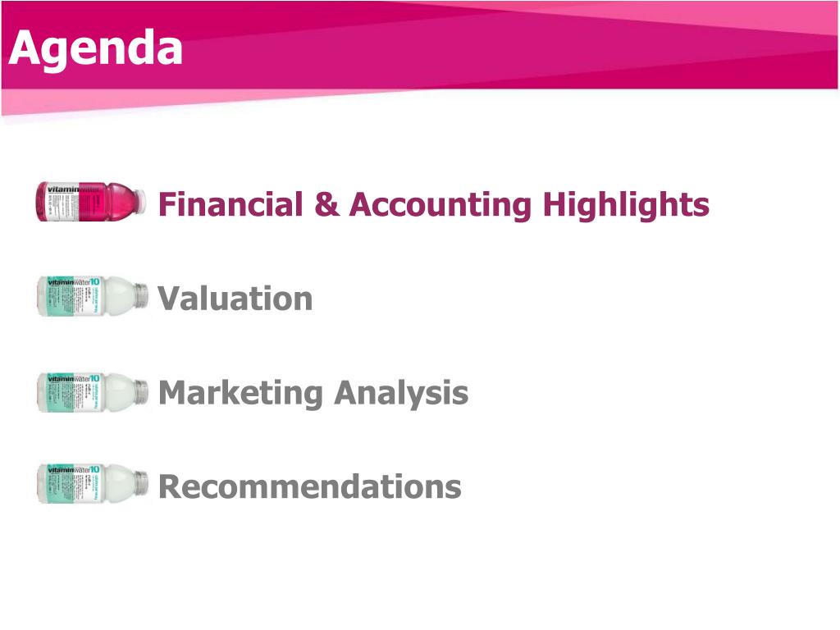
Task: Click the dark pink header banner
Action: tap(419, 45)
